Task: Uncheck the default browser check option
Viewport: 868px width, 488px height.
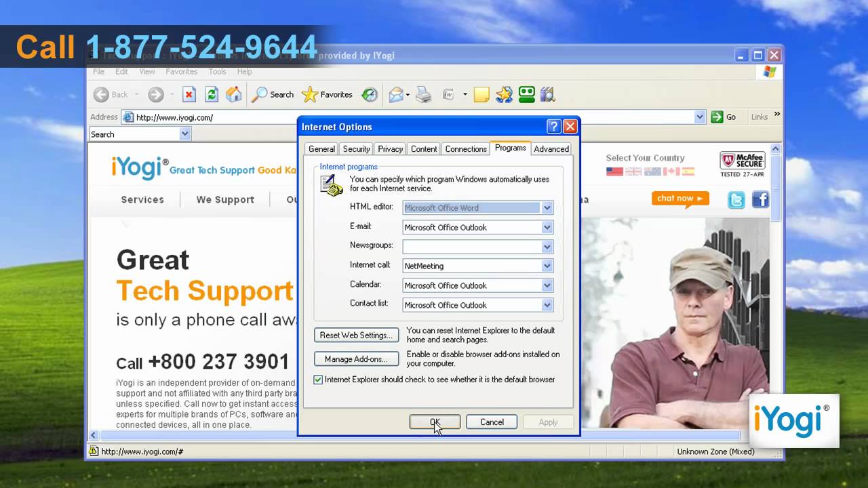Action: 318,380
